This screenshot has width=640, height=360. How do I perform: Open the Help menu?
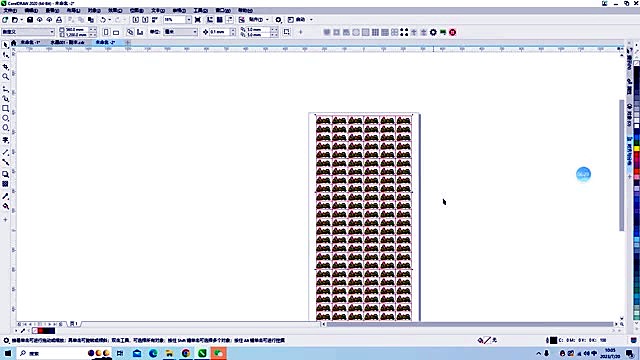point(245,10)
